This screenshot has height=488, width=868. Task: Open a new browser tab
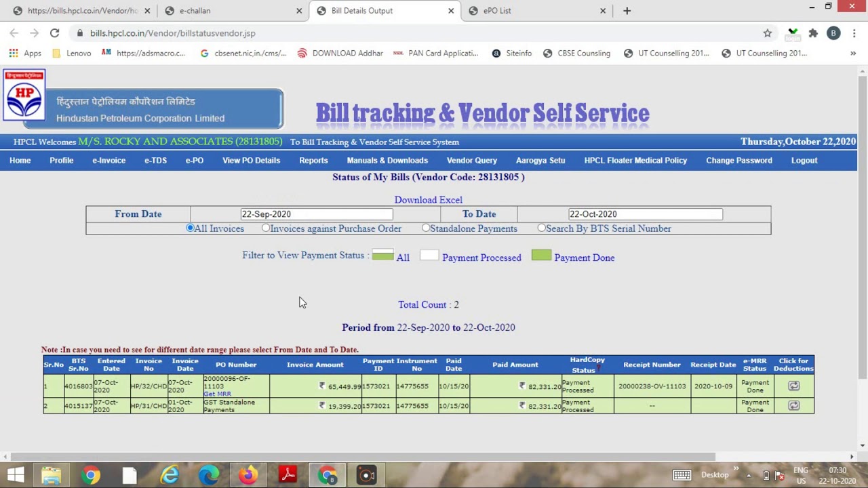tap(627, 10)
